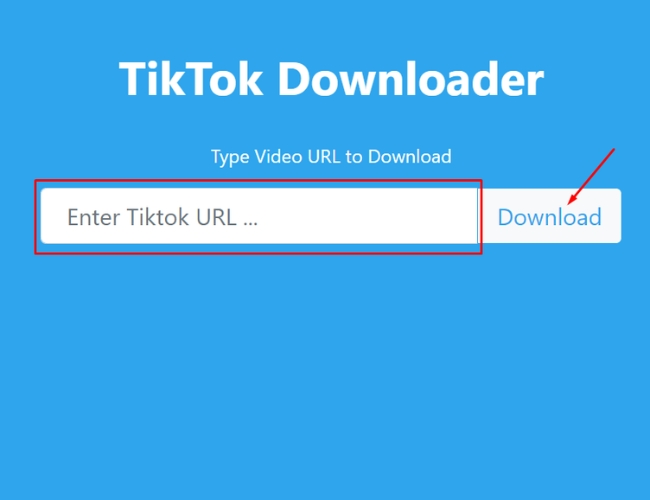
Task: Click the word URL in the subtitle
Action: pos(323,156)
